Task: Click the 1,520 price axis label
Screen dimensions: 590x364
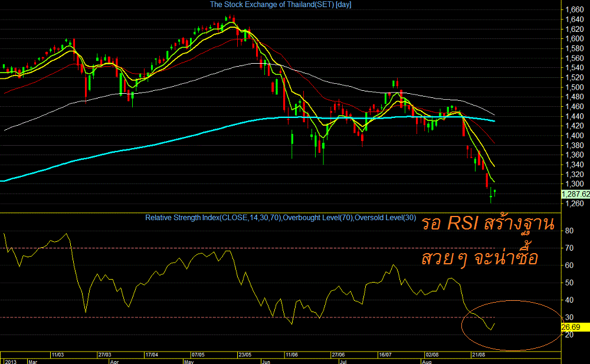Action: click(575, 77)
